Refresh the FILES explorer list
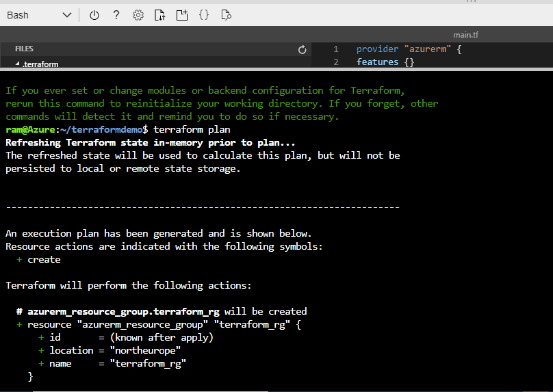The width and height of the screenshot is (553, 392). tap(303, 49)
